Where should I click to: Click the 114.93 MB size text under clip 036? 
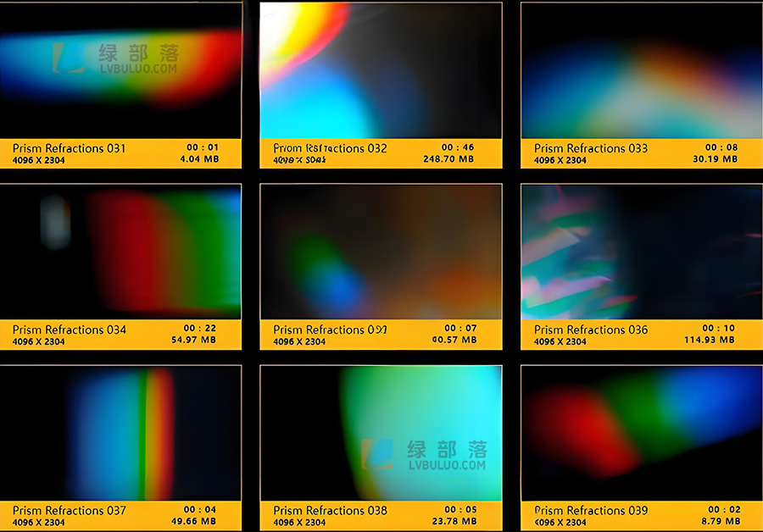pyautogui.click(x=712, y=339)
